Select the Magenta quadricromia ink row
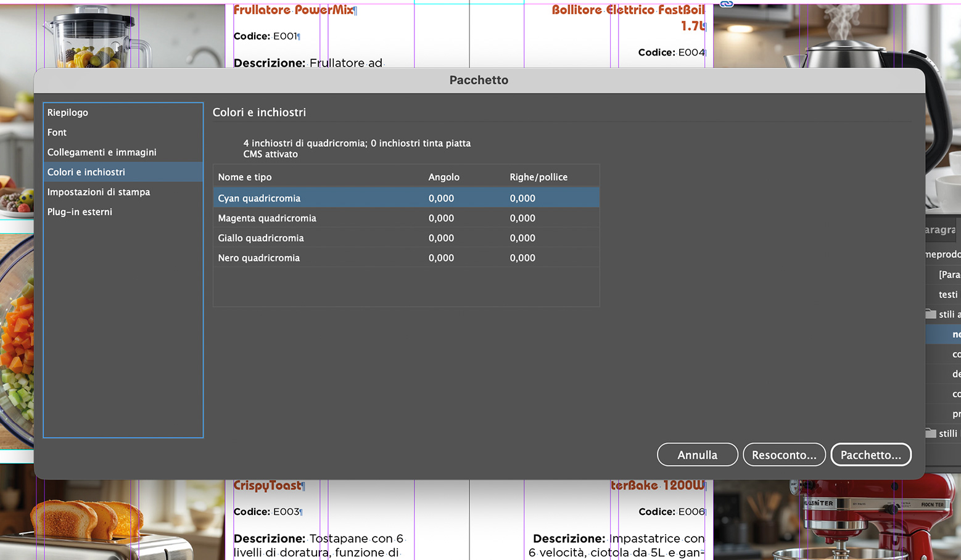This screenshot has height=560, width=961. pyautogui.click(x=406, y=218)
